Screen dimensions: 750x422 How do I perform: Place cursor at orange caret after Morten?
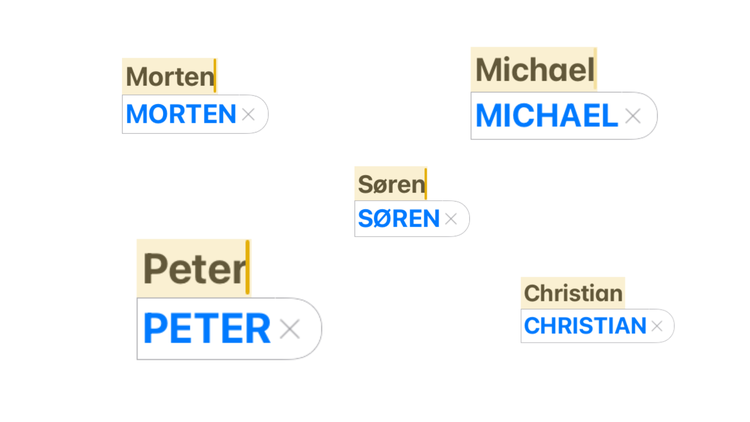pyautogui.click(x=215, y=76)
